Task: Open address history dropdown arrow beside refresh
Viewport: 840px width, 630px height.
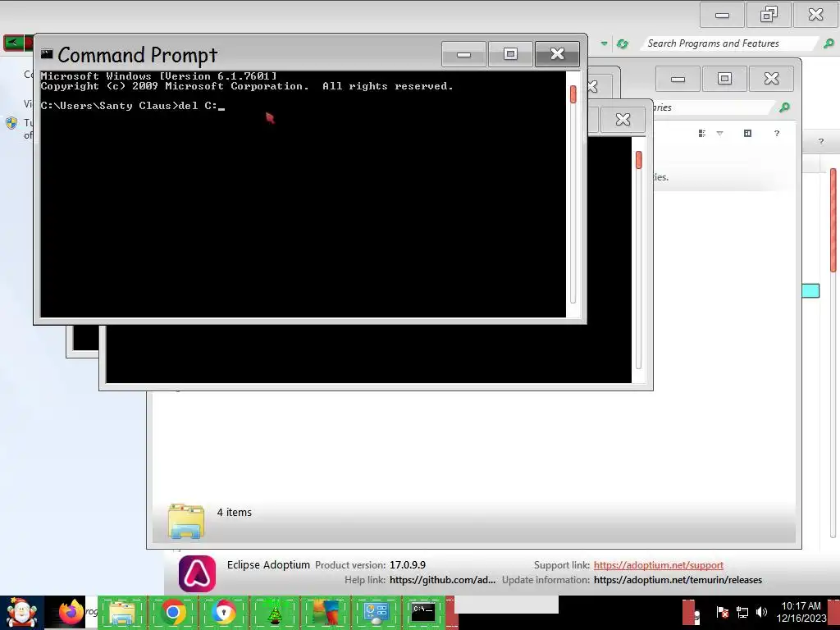Action: pyautogui.click(x=605, y=43)
